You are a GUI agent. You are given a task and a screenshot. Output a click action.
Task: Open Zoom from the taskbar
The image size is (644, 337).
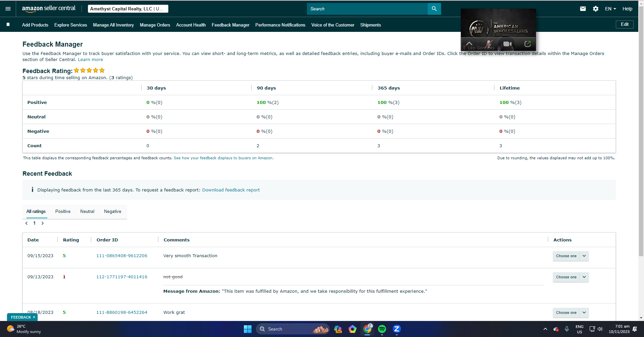pos(397,329)
